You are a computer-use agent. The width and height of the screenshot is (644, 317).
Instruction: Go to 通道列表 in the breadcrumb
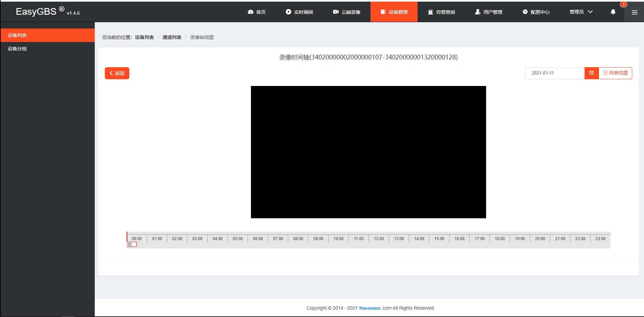coord(172,37)
